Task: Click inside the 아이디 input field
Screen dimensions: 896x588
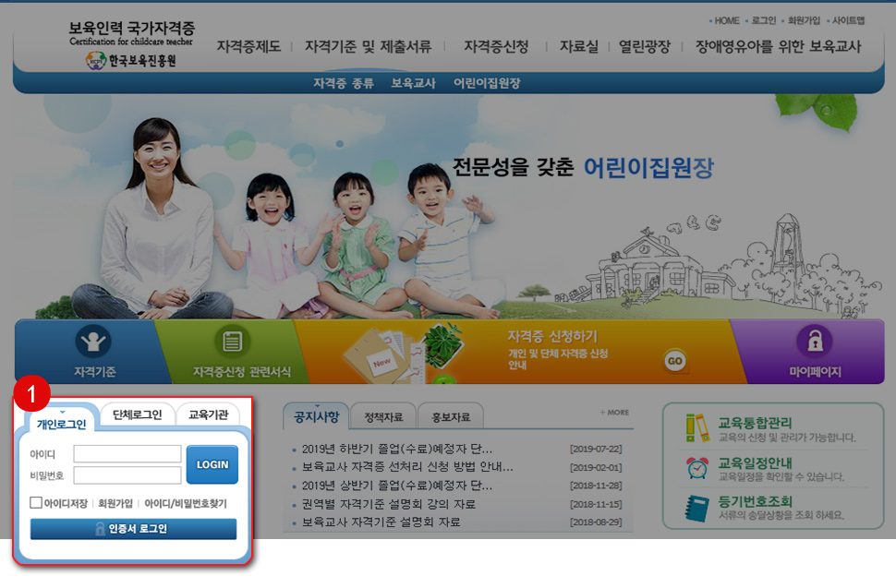Action: tap(127, 453)
